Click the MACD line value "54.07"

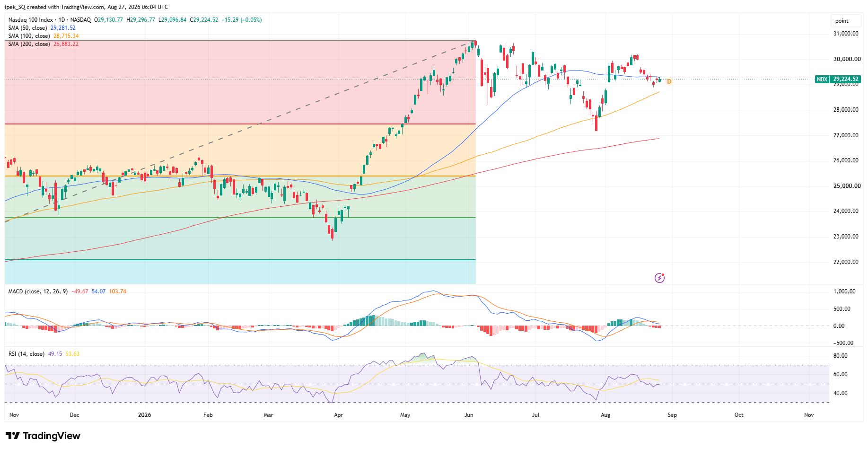click(99, 291)
